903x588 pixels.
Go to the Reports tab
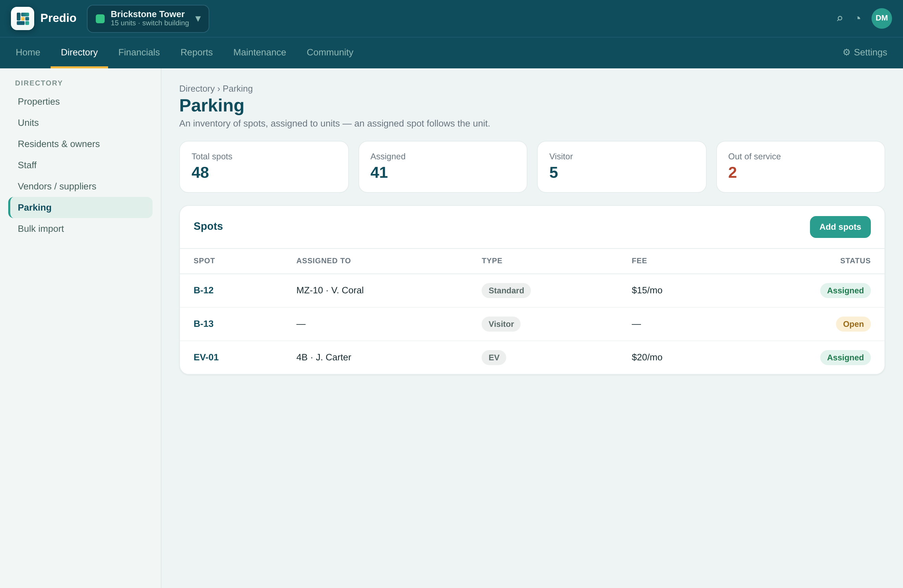(197, 52)
